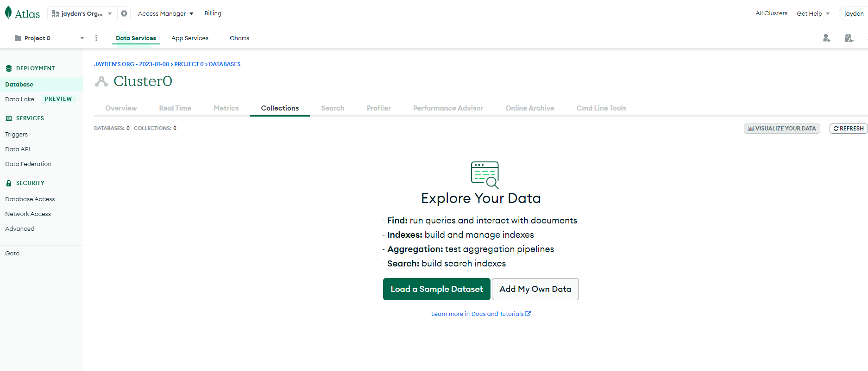
Task: Follow the DATABASES breadcrumb
Action: (x=225, y=64)
